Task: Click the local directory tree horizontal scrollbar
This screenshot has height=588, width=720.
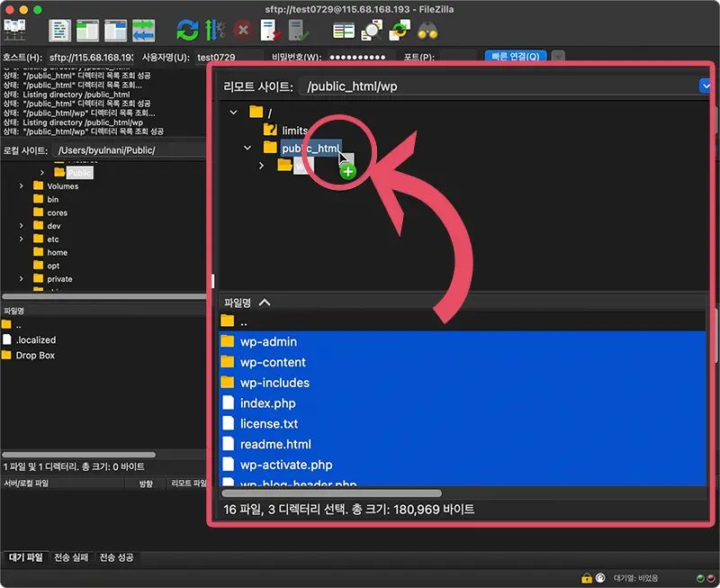Action: 103,297
